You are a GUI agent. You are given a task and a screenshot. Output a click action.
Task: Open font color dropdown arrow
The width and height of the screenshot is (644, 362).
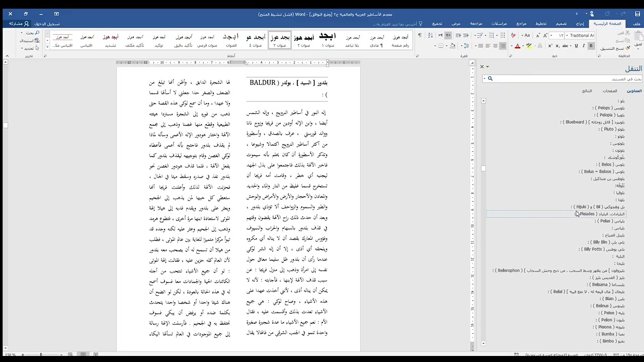[x=512, y=46]
